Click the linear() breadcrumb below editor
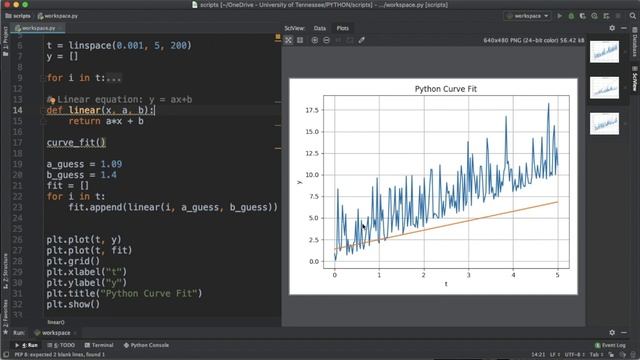The image size is (640, 360). coord(56,322)
